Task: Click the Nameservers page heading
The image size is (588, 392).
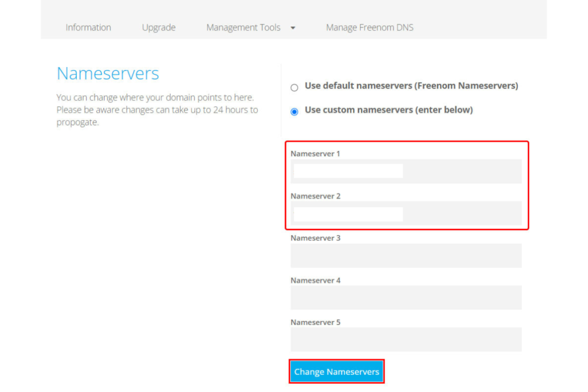Action: [108, 73]
